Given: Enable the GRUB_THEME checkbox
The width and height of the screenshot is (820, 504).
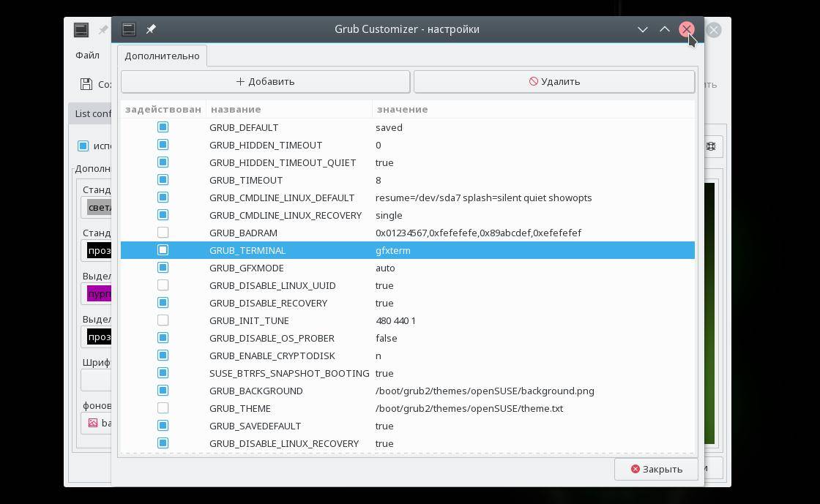Looking at the screenshot, I should tap(163, 408).
